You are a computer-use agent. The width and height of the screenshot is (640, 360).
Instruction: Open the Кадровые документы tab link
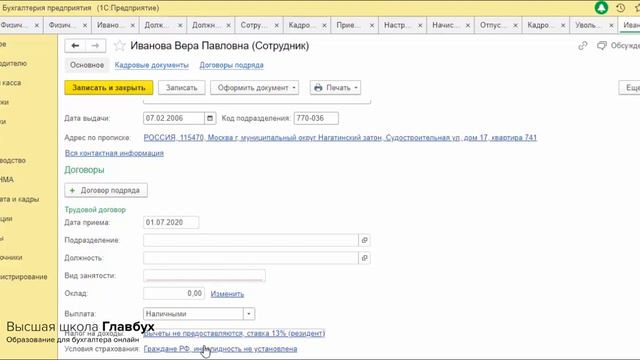pyautogui.click(x=151, y=65)
